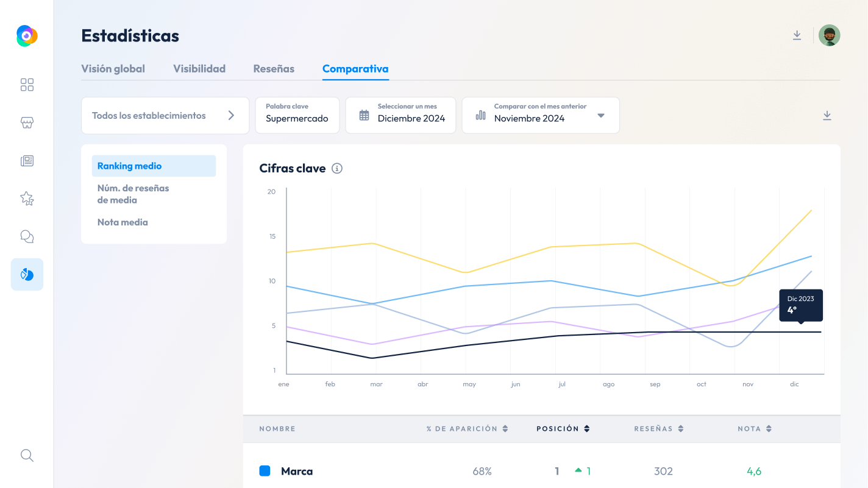Select Ranking medio metric

click(154, 166)
